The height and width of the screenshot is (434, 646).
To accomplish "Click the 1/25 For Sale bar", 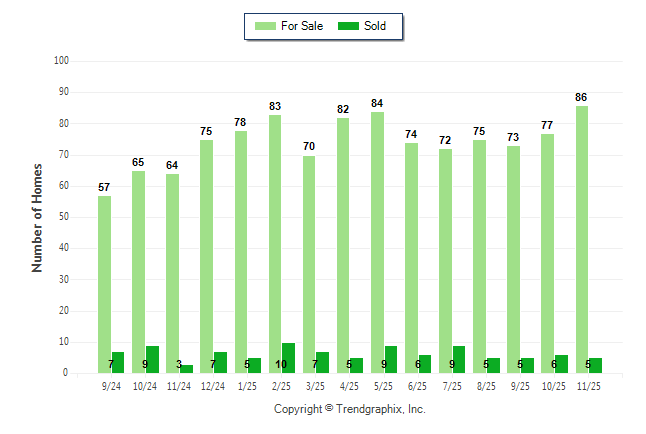I will click(240, 252).
